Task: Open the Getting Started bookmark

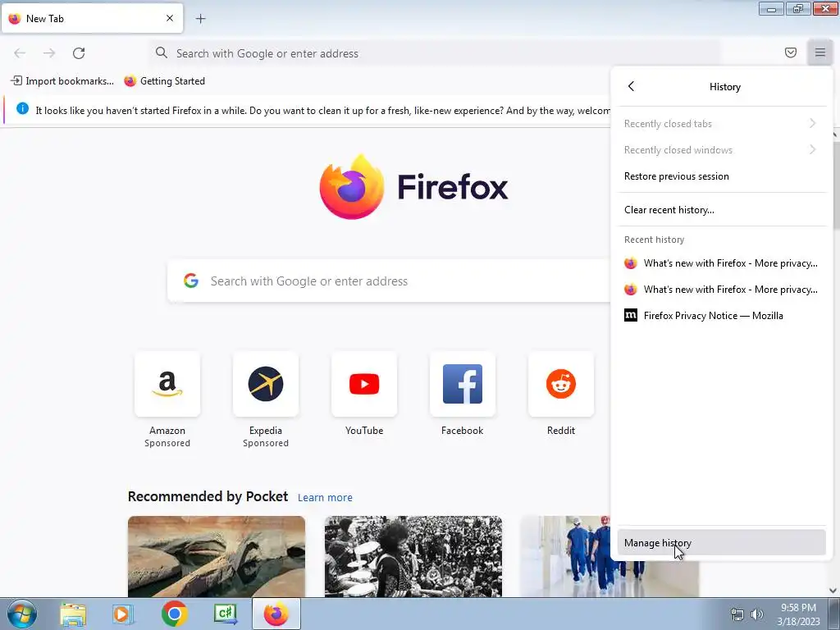Action: 164,81
